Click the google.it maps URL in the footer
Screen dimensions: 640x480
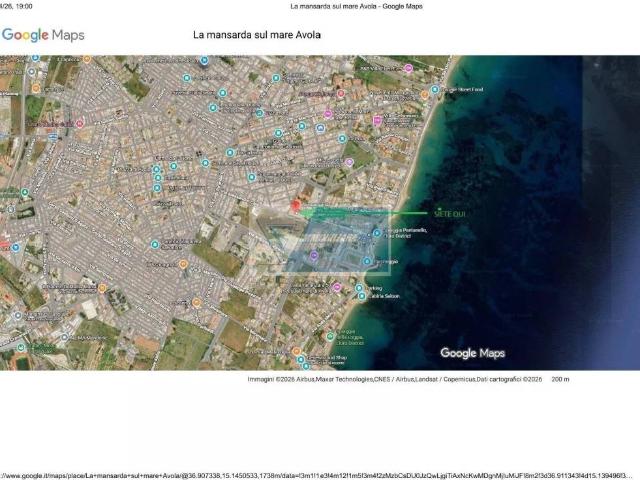tap(316, 476)
